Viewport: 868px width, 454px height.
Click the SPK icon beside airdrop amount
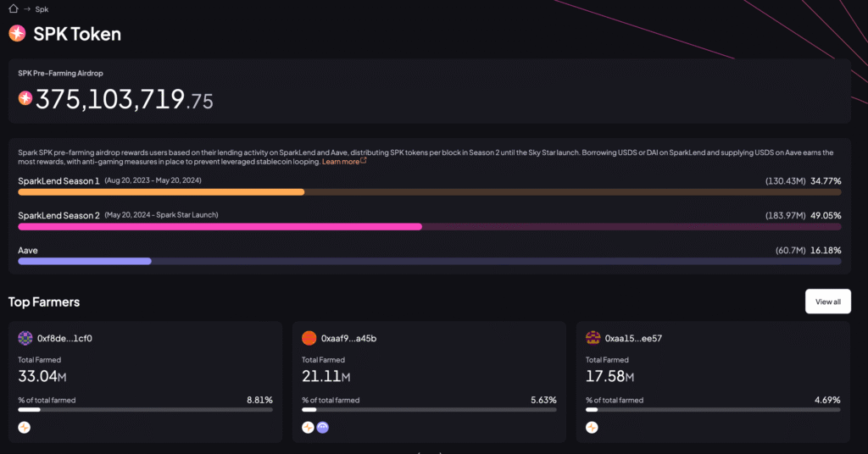tap(25, 98)
